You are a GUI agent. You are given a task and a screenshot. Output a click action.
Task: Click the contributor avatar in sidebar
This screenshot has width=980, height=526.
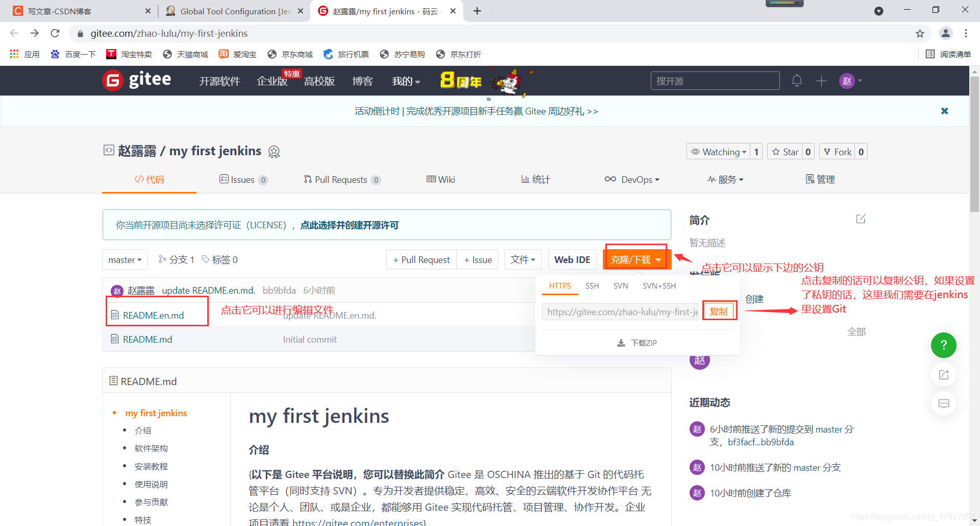700,360
